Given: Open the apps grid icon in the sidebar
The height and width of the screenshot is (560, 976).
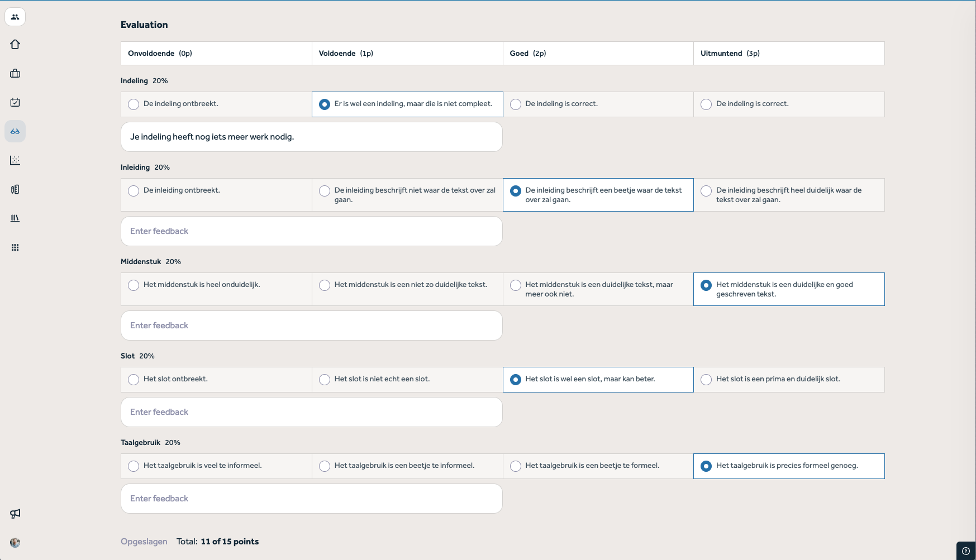Looking at the screenshot, I should tap(15, 247).
